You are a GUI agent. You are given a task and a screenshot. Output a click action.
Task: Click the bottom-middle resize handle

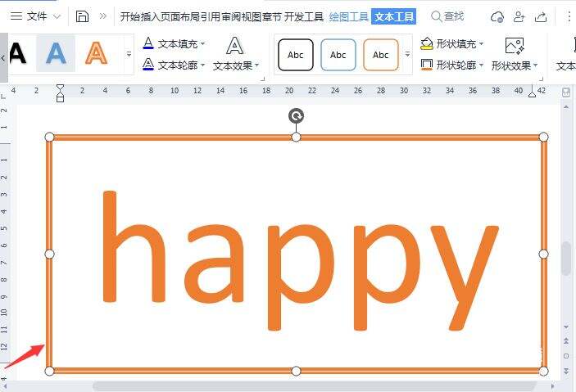pos(296,371)
